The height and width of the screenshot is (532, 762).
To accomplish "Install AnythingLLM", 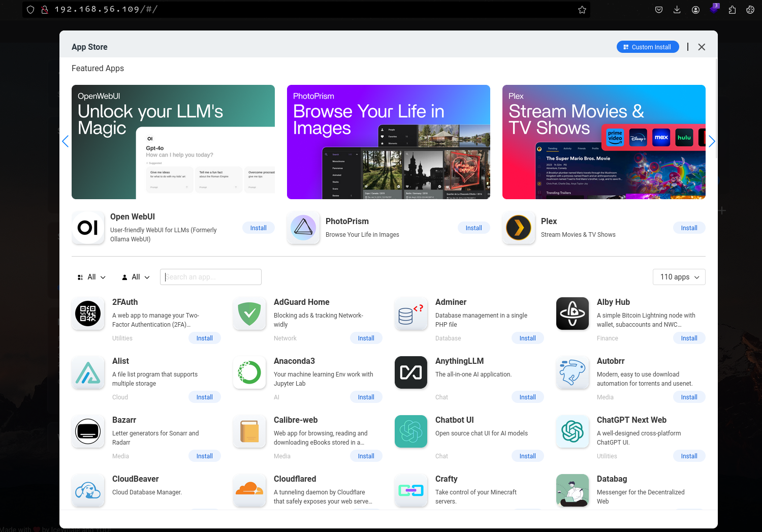I will (528, 397).
